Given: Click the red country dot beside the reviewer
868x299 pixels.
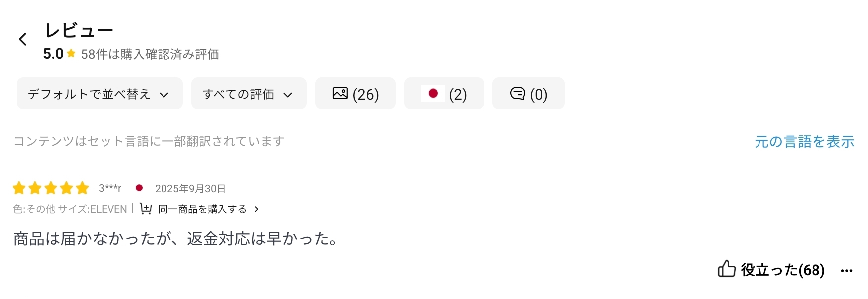Looking at the screenshot, I should [139, 188].
